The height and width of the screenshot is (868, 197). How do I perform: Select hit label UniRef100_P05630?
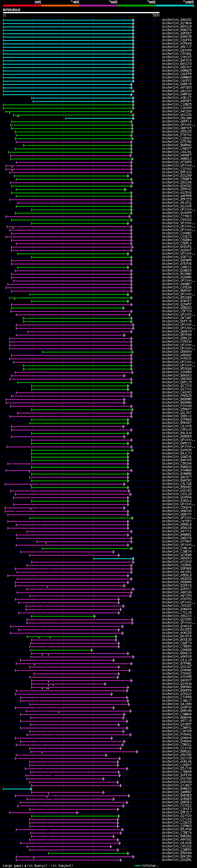(177, 358)
